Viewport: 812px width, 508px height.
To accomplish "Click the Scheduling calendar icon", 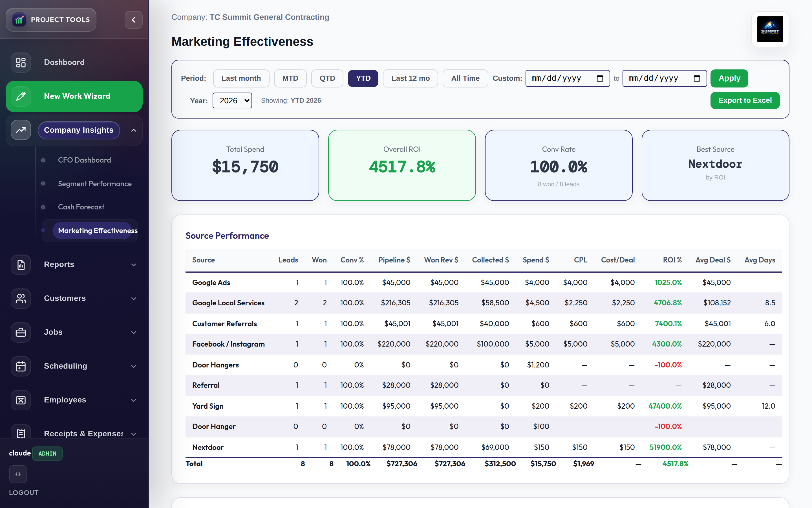I will click(x=21, y=366).
